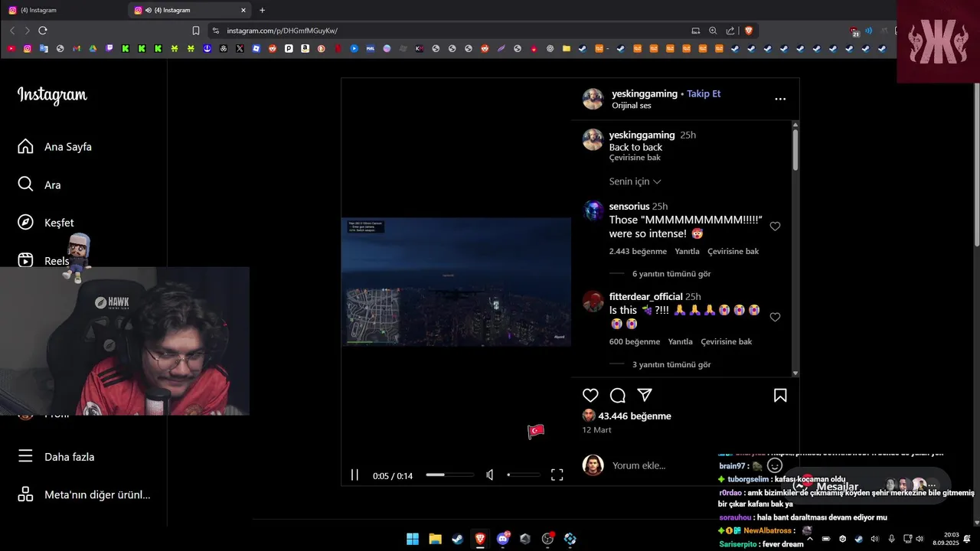Expand 3 yanıtın tümünü gör replies
980x551 pixels.
pyautogui.click(x=671, y=364)
